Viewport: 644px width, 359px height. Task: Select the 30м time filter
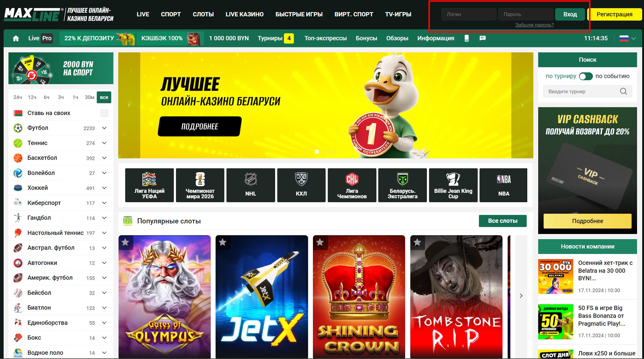pos(89,97)
